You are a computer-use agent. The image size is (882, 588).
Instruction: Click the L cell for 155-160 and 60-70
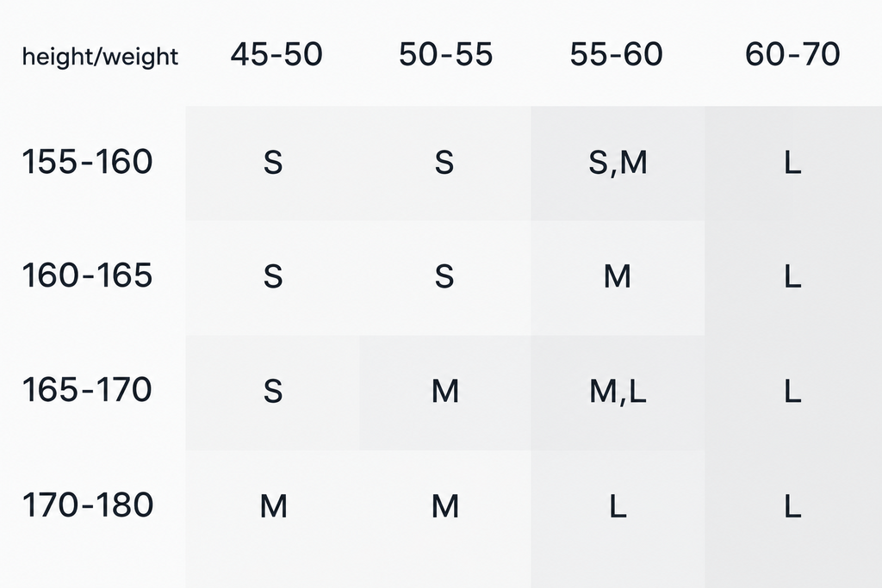[792, 163]
